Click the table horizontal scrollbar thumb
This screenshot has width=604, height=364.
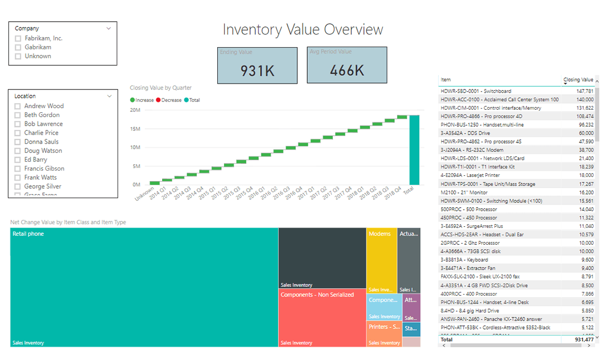516,345
